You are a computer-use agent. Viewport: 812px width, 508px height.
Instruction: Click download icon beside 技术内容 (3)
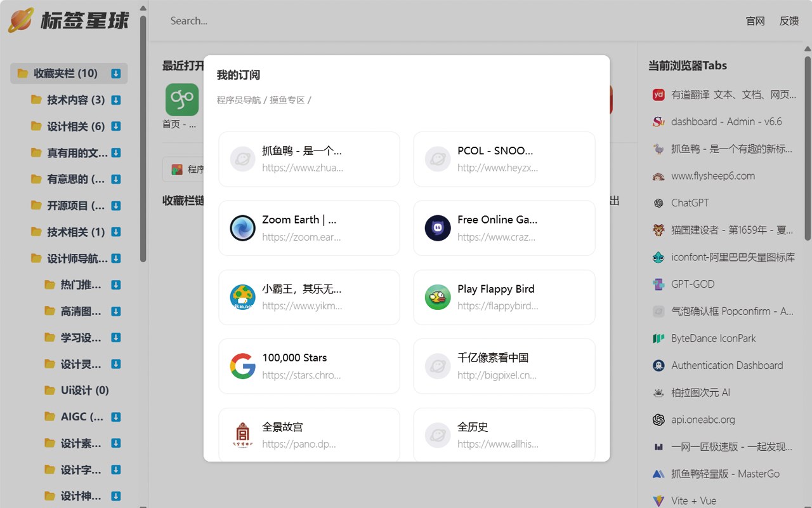click(116, 100)
